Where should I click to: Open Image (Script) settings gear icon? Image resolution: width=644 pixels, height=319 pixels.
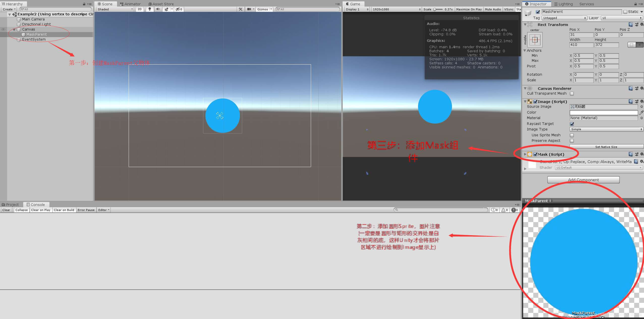coord(642,101)
